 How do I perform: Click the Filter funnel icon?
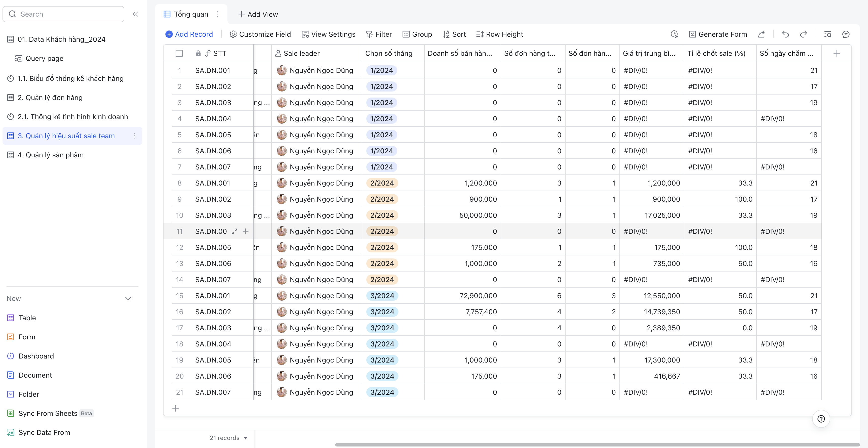(x=369, y=34)
